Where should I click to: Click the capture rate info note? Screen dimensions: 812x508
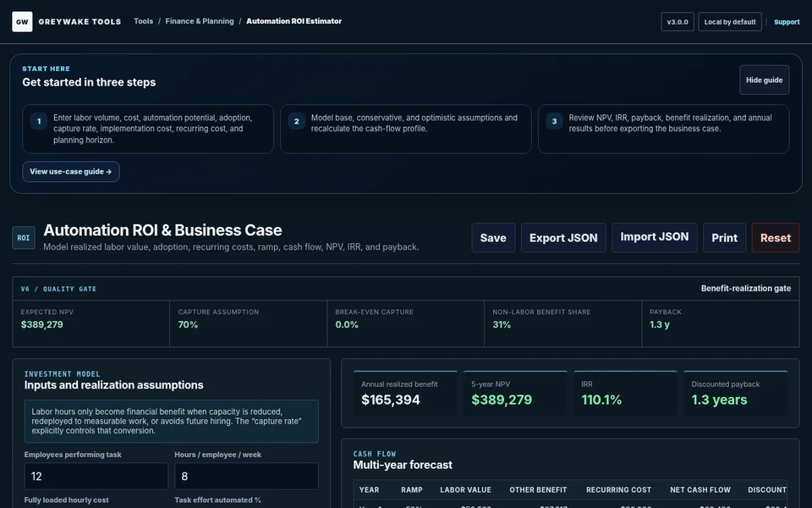[x=172, y=421]
